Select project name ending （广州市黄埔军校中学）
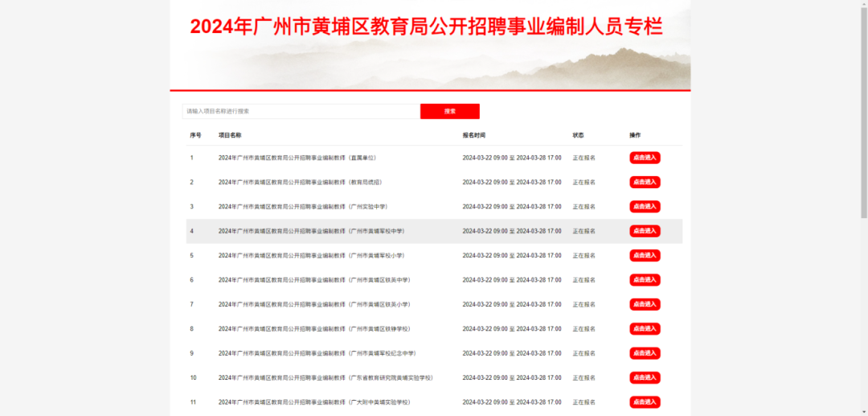The image size is (868, 416). coord(313,231)
